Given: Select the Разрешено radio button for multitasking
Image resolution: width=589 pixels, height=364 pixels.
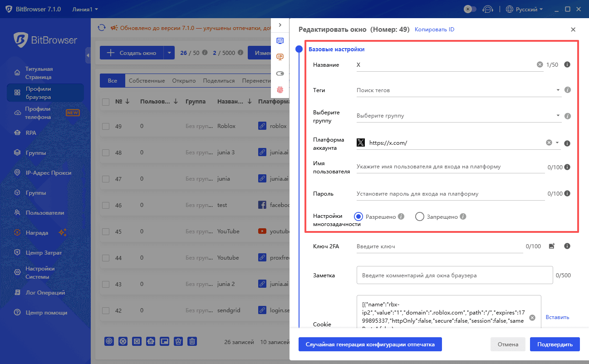Looking at the screenshot, I should [358, 216].
